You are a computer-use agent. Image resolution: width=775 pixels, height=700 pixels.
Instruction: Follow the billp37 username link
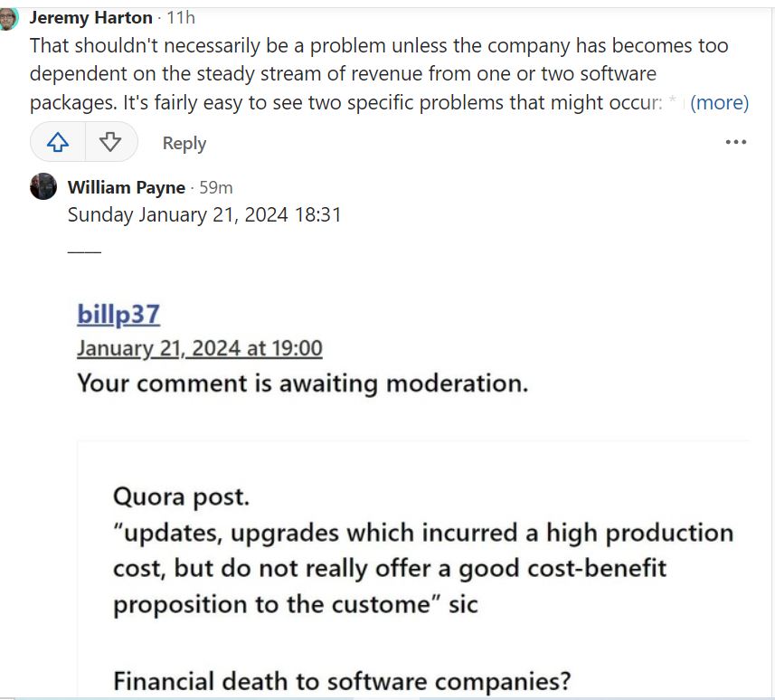(118, 314)
